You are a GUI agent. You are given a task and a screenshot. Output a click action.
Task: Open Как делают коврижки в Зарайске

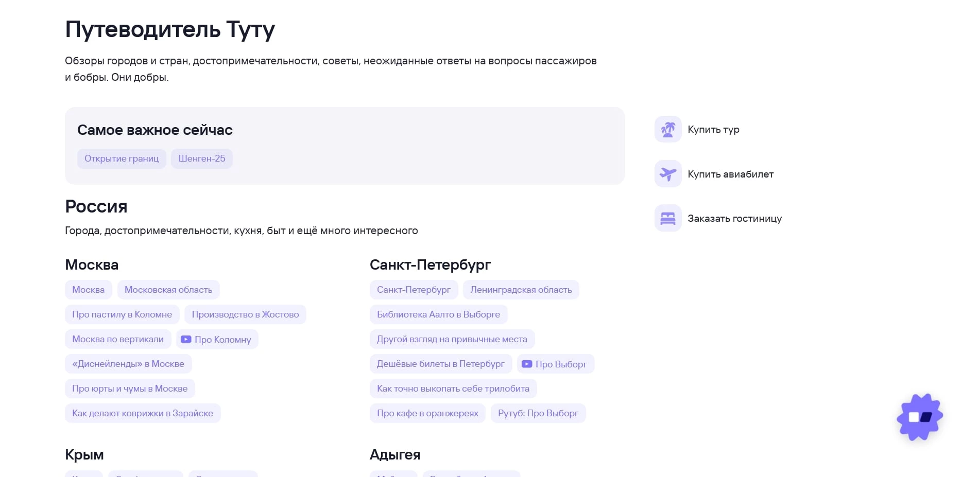[143, 413]
